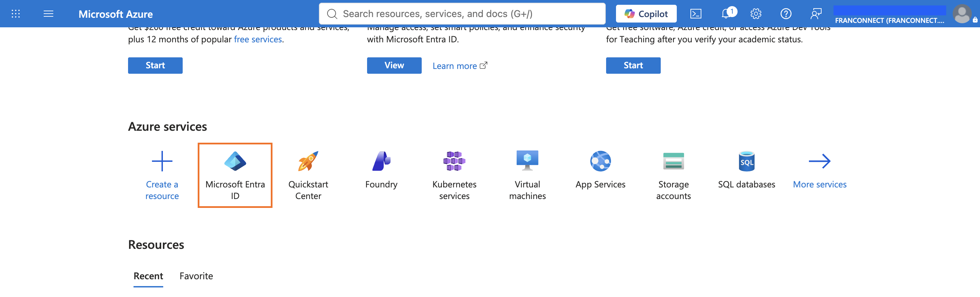Screen dimensions: 980x297
Task: Launch Copilot from the header
Action: click(x=646, y=14)
